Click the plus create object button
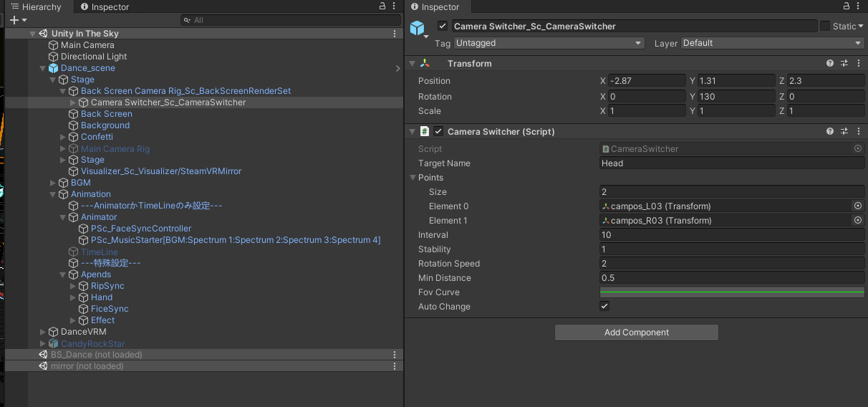This screenshot has height=407, width=868. [14, 20]
